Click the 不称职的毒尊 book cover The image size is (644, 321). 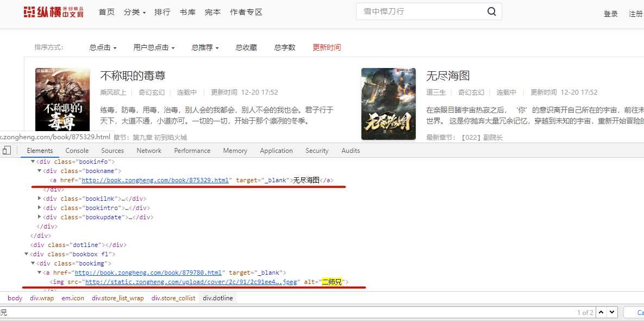coord(62,100)
